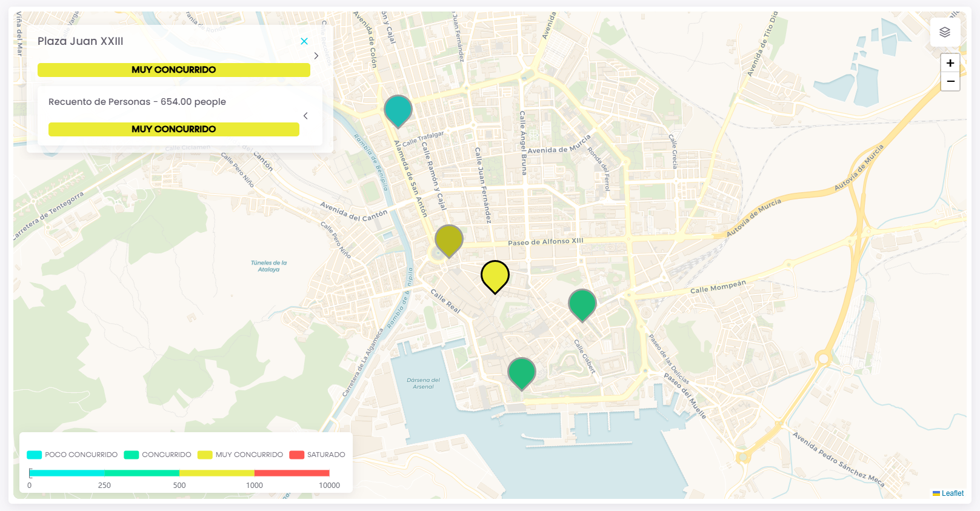This screenshot has height=511, width=980.
Task: Select the green marker near Calle Cisbert
Action: pos(582,305)
